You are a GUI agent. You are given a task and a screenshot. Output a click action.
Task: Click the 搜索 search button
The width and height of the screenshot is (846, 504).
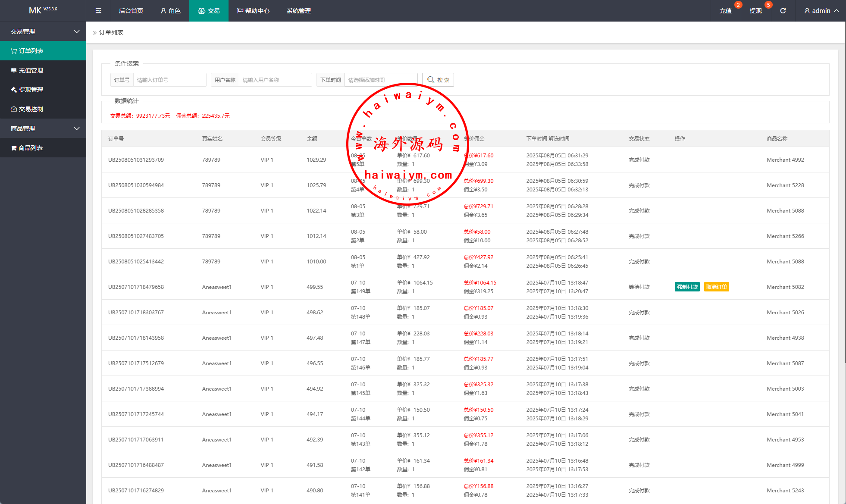pyautogui.click(x=438, y=80)
